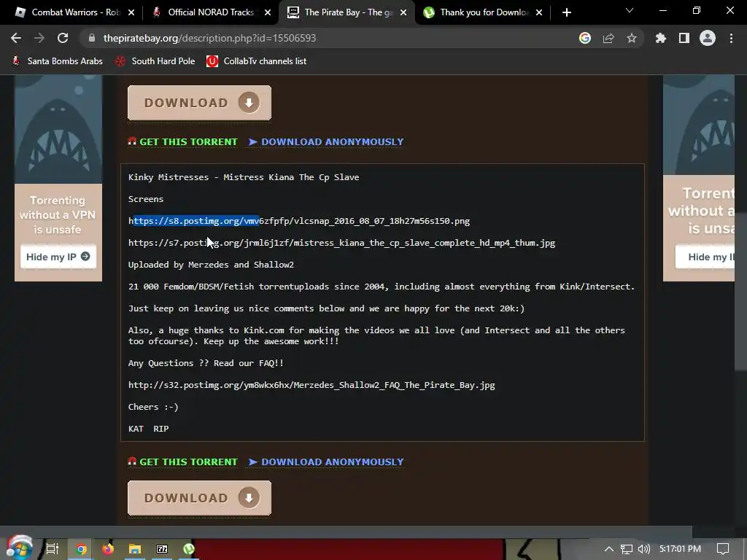Image resolution: width=747 pixels, height=560 pixels.
Task: Open the Extensions puzzle menu
Action: (660, 38)
